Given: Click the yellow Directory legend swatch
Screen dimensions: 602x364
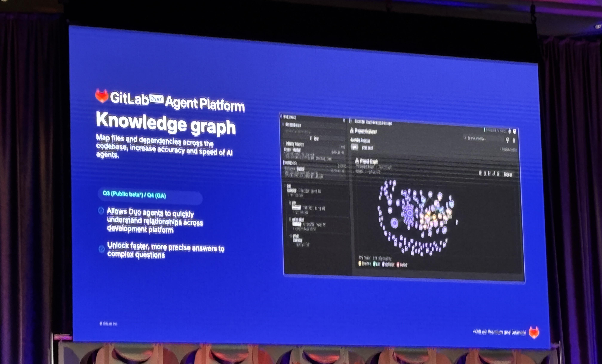Looking at the screenshot, I should (360, 263).
